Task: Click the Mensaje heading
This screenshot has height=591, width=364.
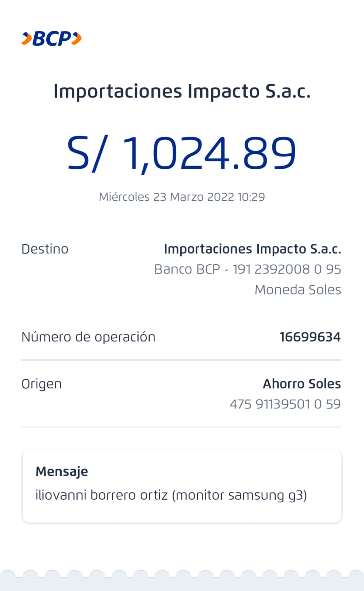Action: [x=62, y=472]
